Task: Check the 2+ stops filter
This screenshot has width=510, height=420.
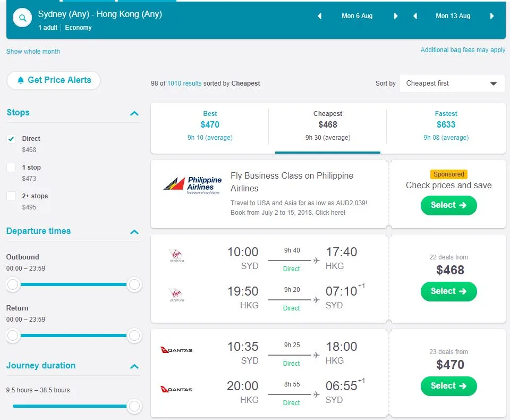Action: pyautogui.click(x=11, y=196)
